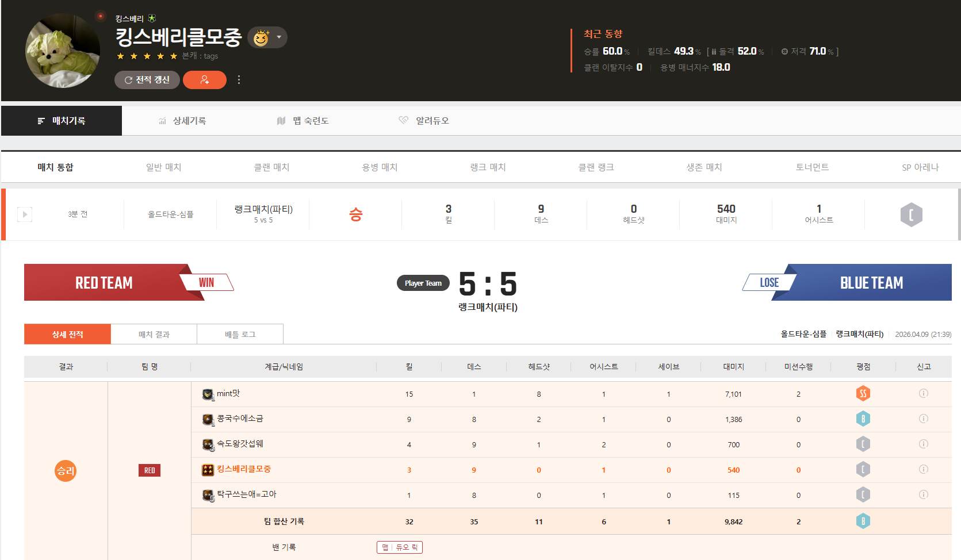Select the 랭크 매치 filter
The width and height of the screenshot is (961, 560).
pyautogui.click(x=488, y=167)
